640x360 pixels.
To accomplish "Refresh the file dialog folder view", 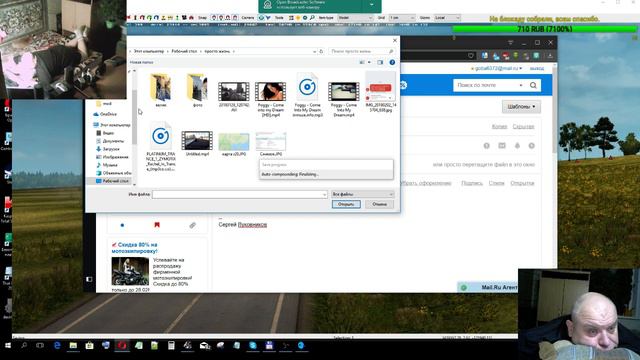I will (x=321, y=51).
